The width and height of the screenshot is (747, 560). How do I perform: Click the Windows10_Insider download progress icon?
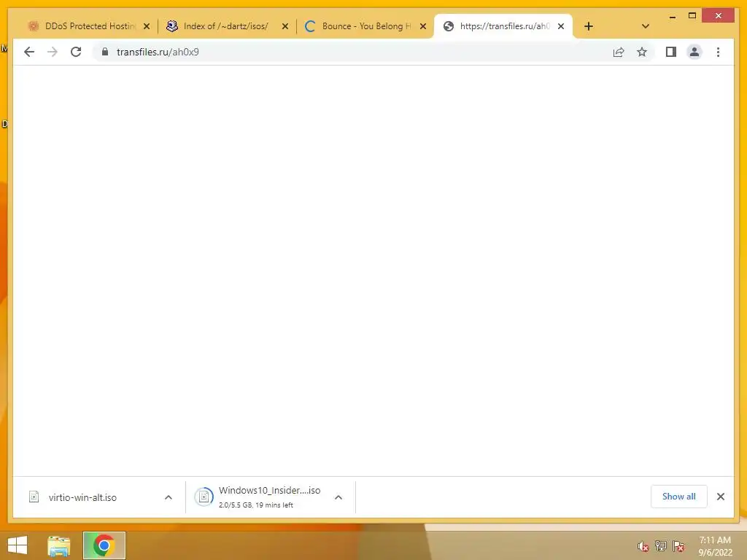(x=204, y=497)
